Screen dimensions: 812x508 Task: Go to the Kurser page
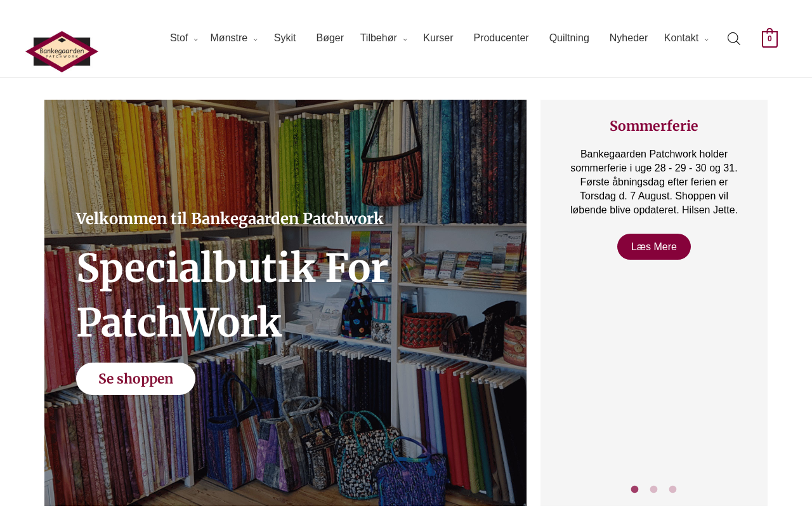point(438,38)
